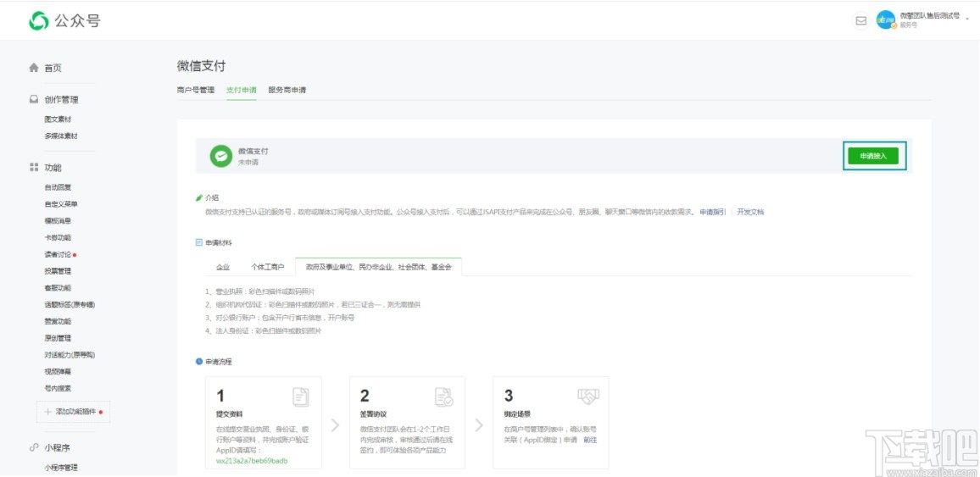
Task: Select the 个体工商户 materials tab
Action: point(268,267)
